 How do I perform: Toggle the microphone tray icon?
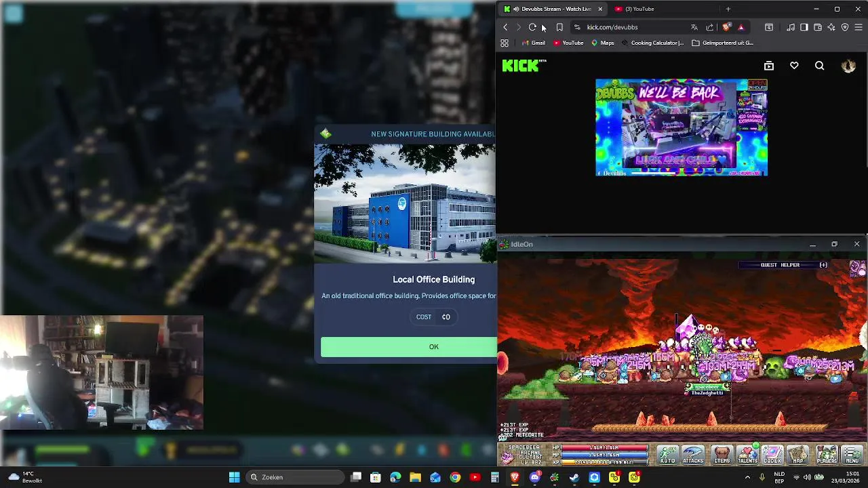click(762, 477)
